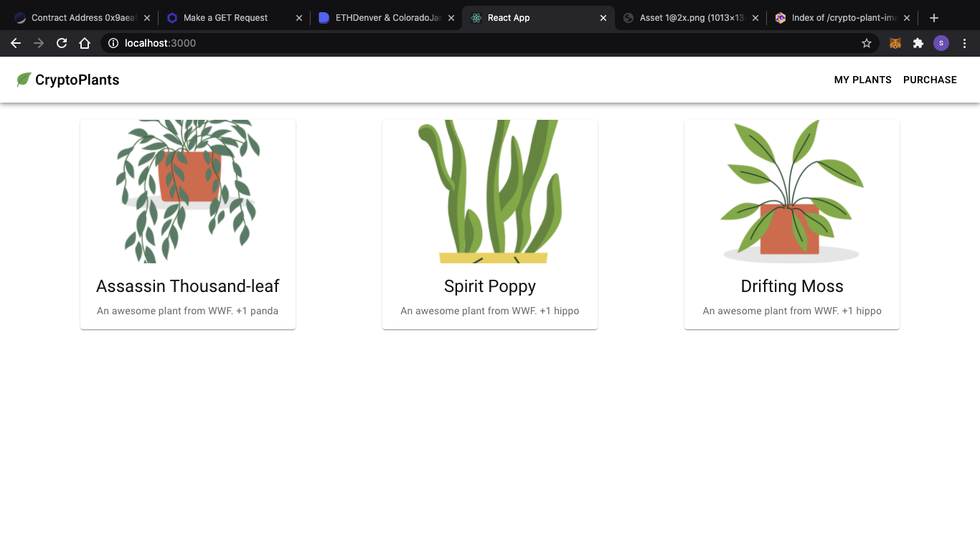Click the site info icon in address bar
Image resolution: width=980 pixels, height=551 pixels.
tap(113, 43)
